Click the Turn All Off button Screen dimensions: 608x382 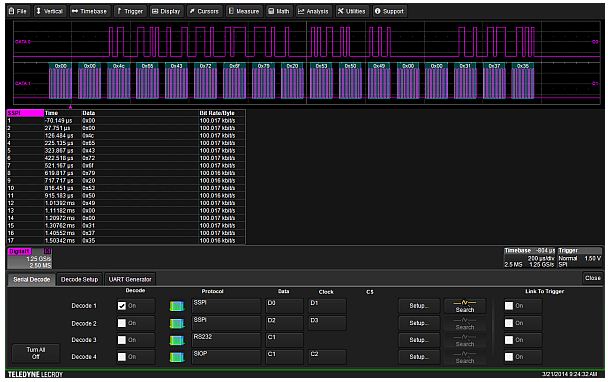(x=36, y=353)
